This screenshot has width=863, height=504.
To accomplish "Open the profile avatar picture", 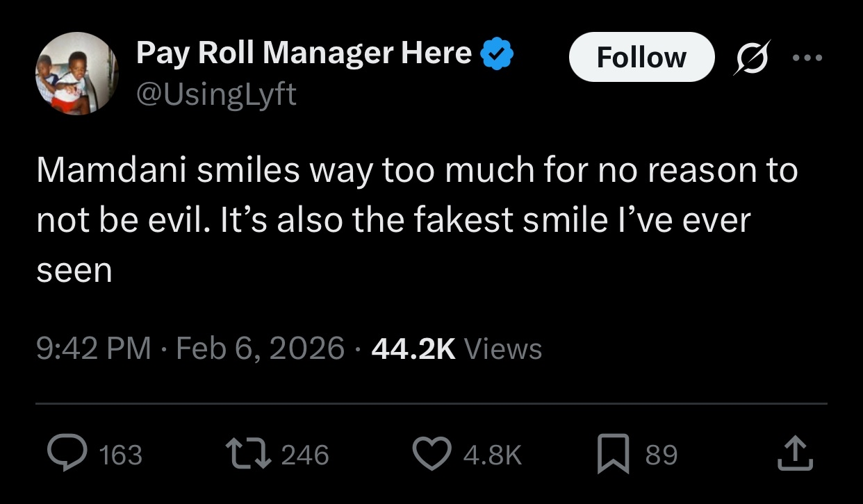I will tap(77, 73).
